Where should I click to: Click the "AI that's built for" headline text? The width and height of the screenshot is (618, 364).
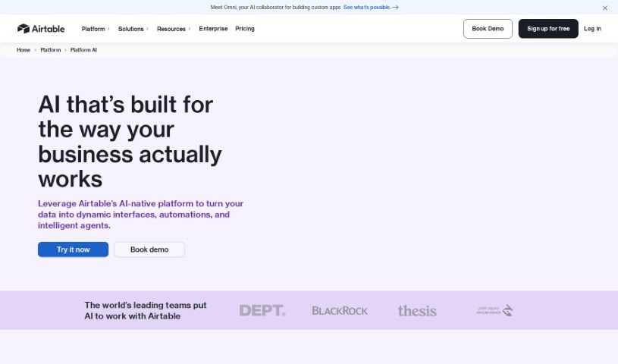point(126,105)
